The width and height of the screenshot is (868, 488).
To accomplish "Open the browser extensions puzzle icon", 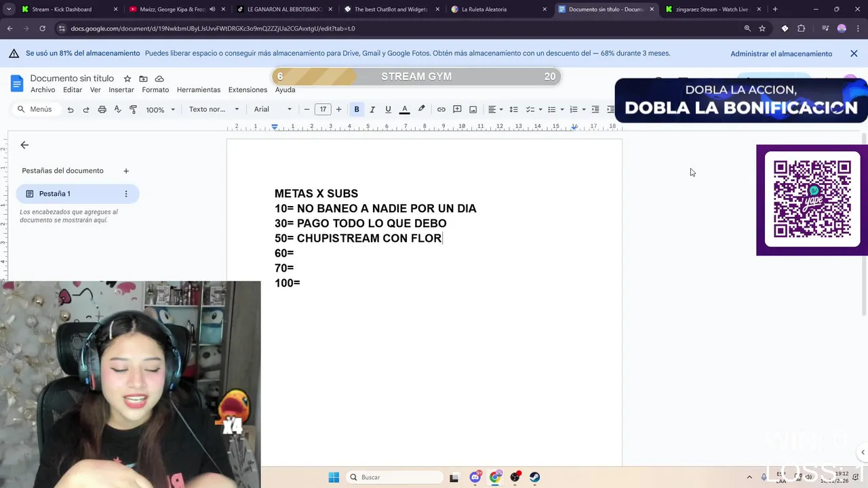I will 802,28.
